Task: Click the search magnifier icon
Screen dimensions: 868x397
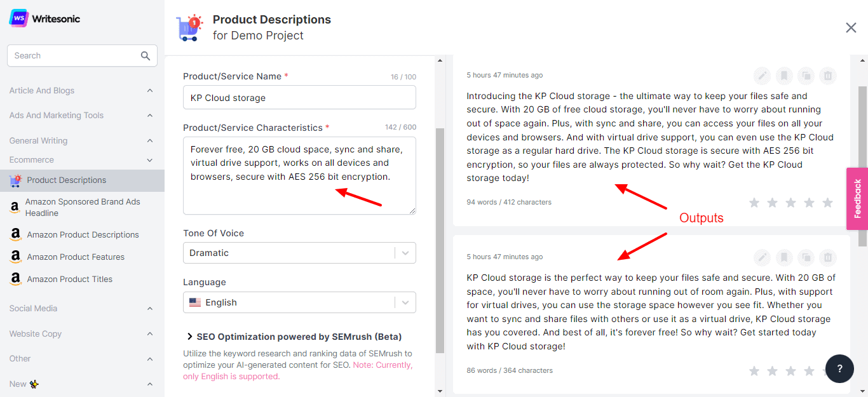Action: click(146, 56)
